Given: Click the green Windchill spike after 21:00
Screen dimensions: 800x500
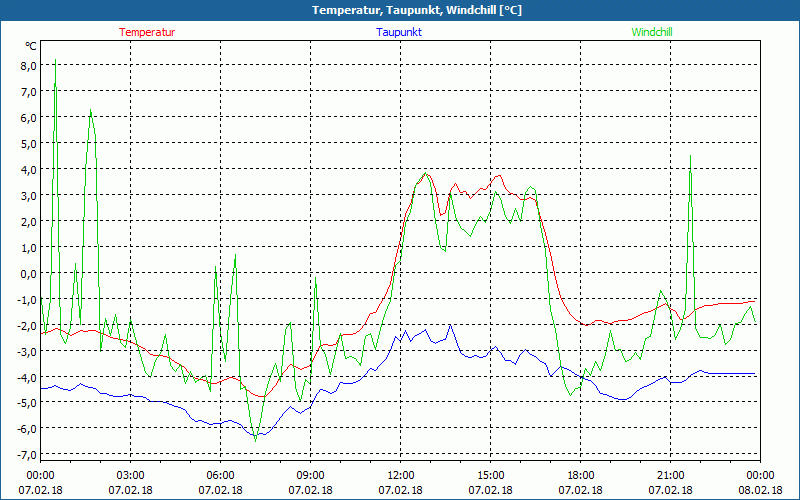Looking at the screenshot, I should click(x=690, y=157).
